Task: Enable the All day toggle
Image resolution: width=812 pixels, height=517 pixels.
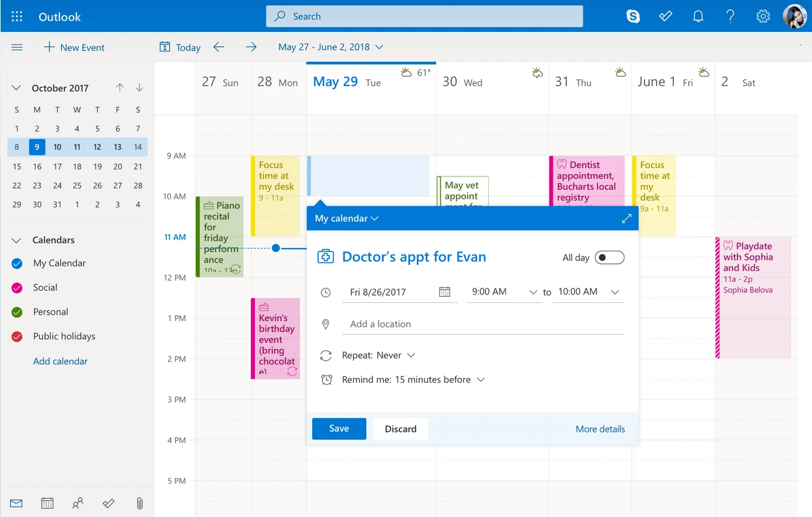Action: pos(609,257)
